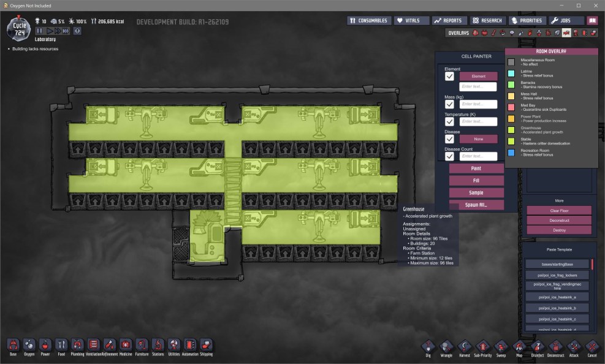Viewport: 605px width, 364px height.
Task: Open the Plumbing build menu
Action: pyautogui.click(x=77, y=345)
